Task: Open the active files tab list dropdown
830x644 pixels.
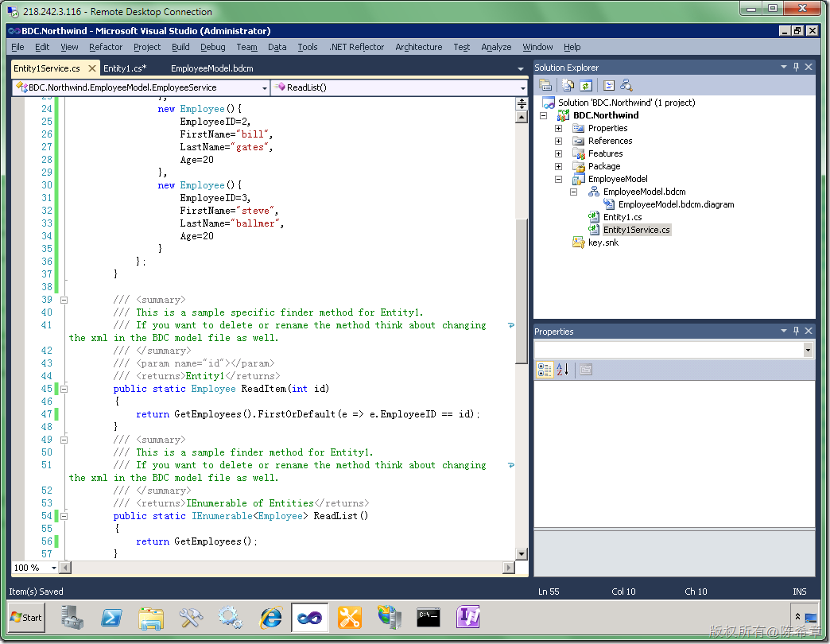Action: (x=520, y=69)
